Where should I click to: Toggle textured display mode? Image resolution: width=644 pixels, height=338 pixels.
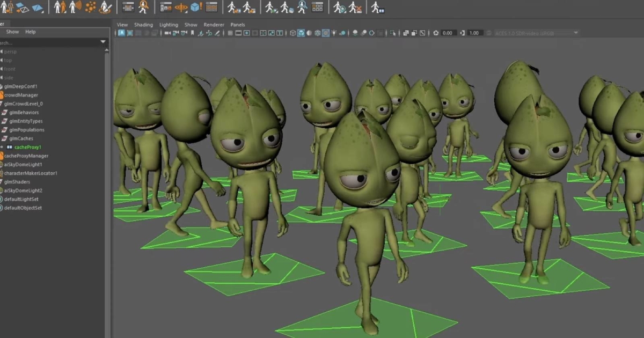point(325,33)
